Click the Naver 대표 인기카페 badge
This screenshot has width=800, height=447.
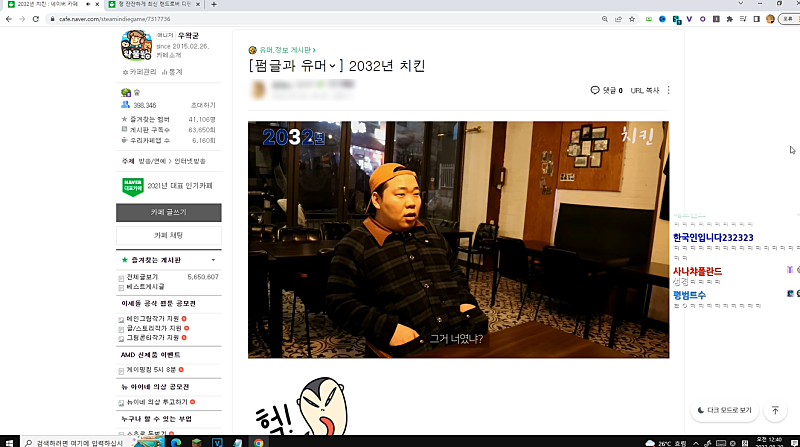[133, 187]
